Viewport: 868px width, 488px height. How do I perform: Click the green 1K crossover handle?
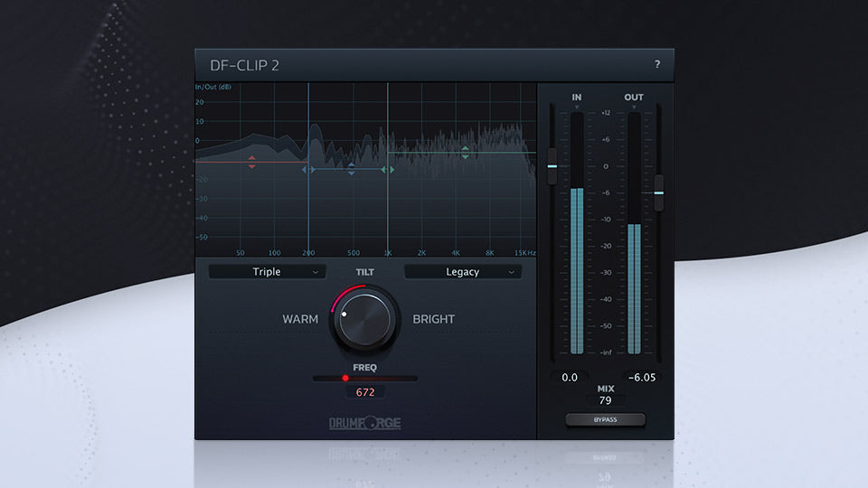pyautogui.click(x=388, y=169)
